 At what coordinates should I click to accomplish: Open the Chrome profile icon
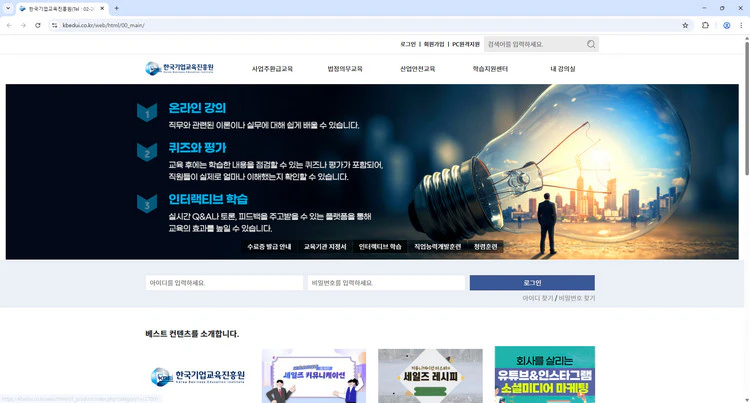click(x=727, y=25)
